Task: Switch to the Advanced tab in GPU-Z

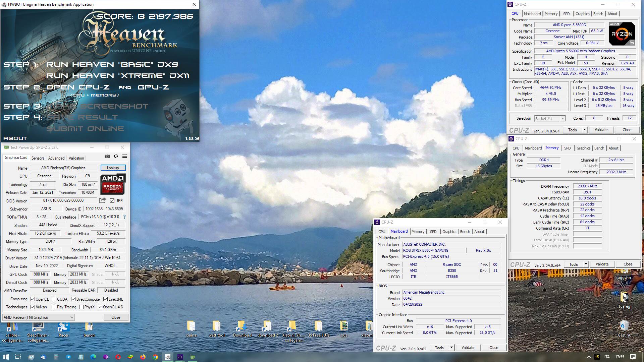Action: click(56, 158)
